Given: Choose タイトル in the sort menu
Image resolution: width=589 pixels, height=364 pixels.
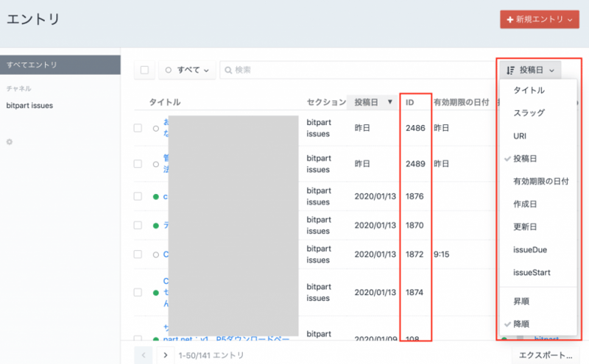Looking at the screenshot, I should (x=529, y=90).
